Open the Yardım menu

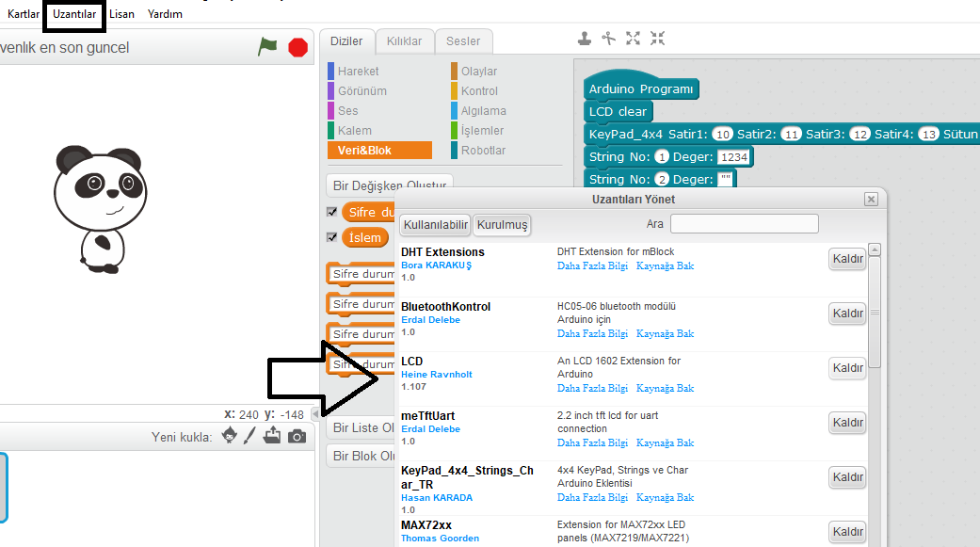[x=165, y=14]
